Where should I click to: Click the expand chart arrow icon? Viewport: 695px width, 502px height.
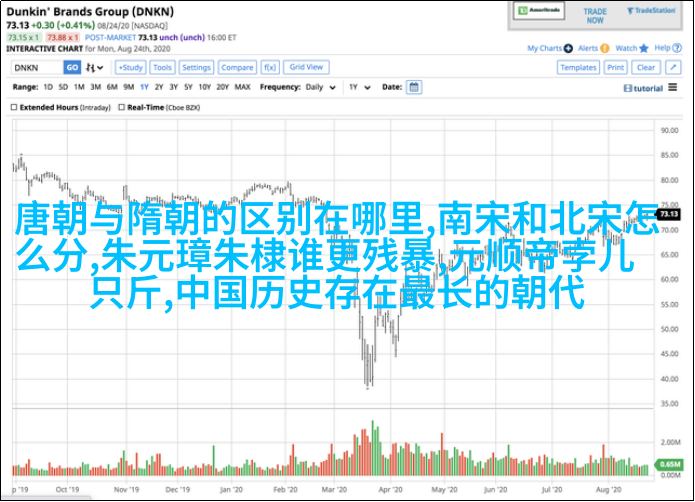pos(673,68)
